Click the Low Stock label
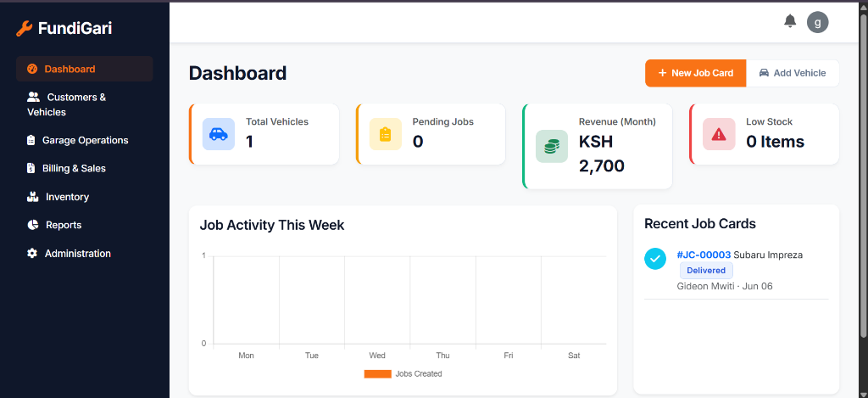Viewport: 868px width, 398px height. coord(770,121)
